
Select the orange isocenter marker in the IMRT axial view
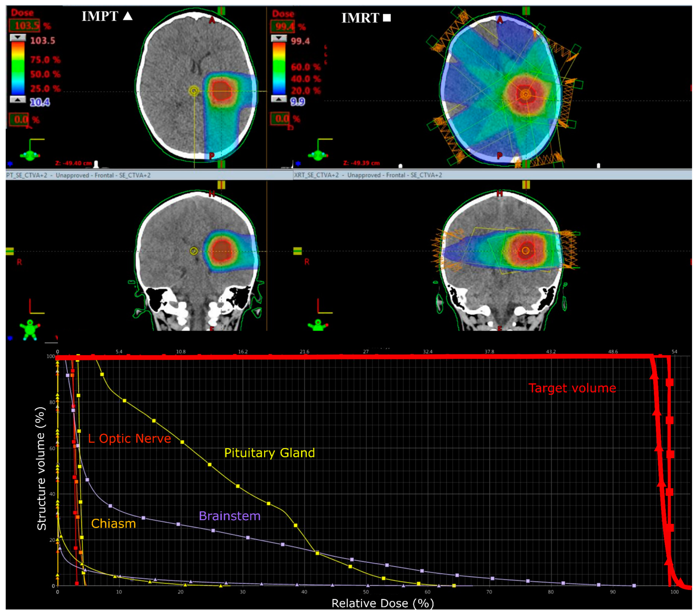(x=526, y=95)
